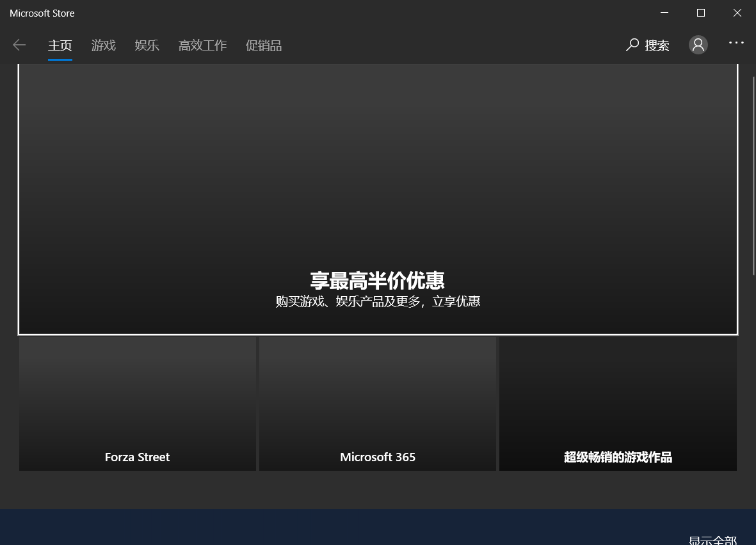Switch to the 娱乐 tab
Viewport: 756px width, 545px height.
[x=147, y=45]
